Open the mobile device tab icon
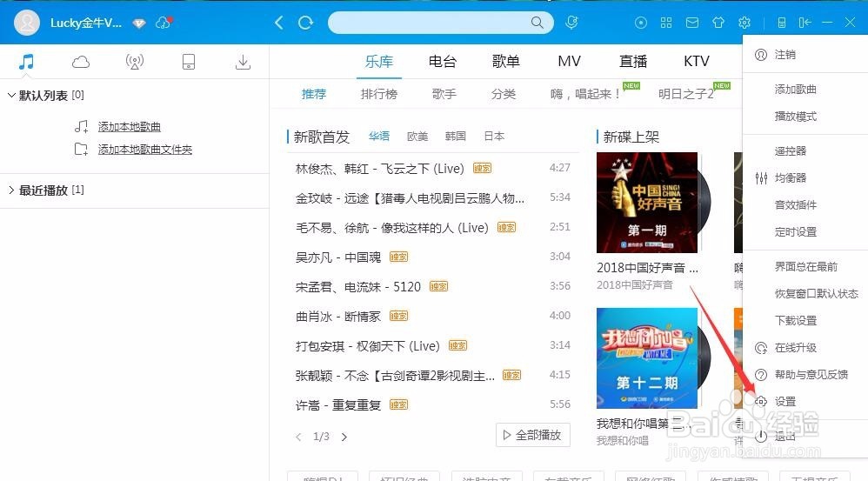The height and width of the screenshot is (481, 868). 189,62
